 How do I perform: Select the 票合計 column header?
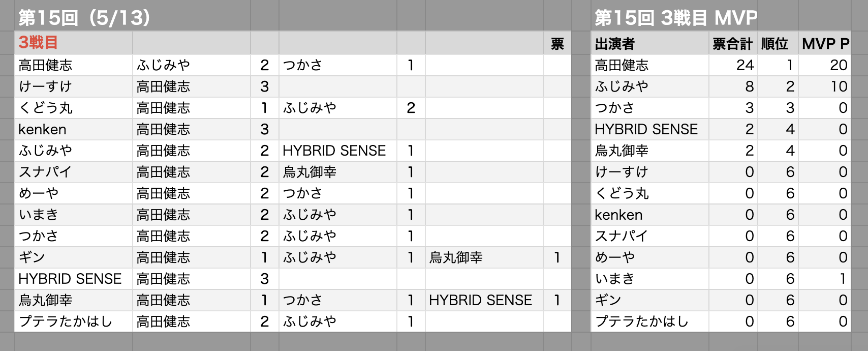(733, 43)
